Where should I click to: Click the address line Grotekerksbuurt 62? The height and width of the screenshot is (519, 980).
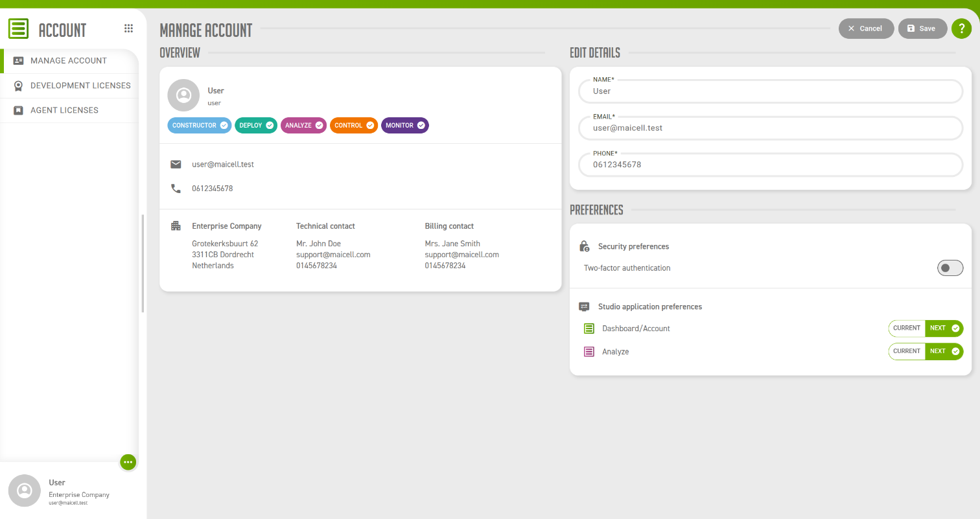click(225, 244)
